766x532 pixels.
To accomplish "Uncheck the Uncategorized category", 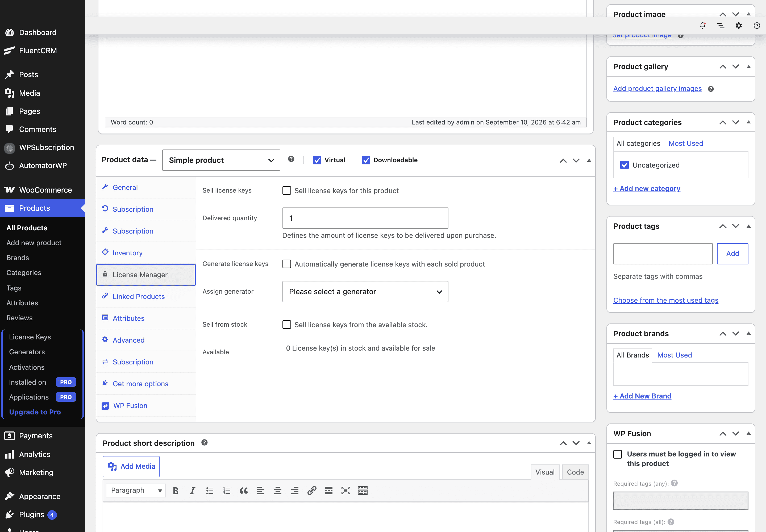I will (x=624, y=165).
